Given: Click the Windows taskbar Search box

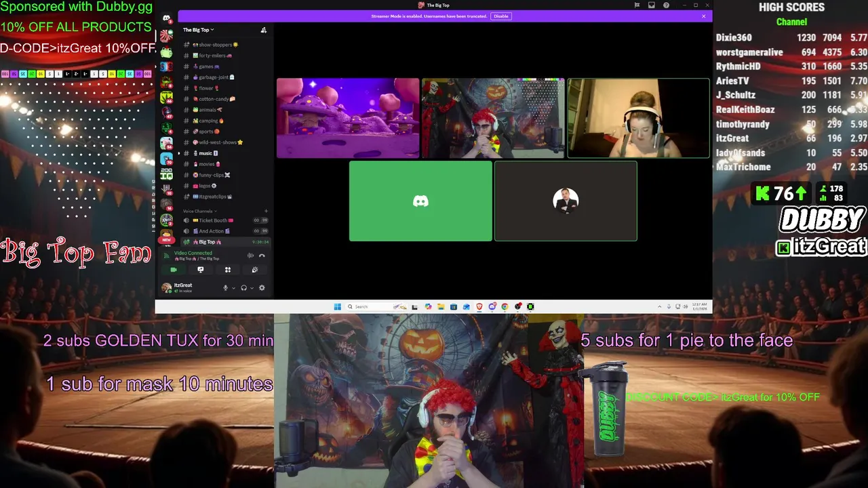Looking at the screenshot, I should point(377,306).
